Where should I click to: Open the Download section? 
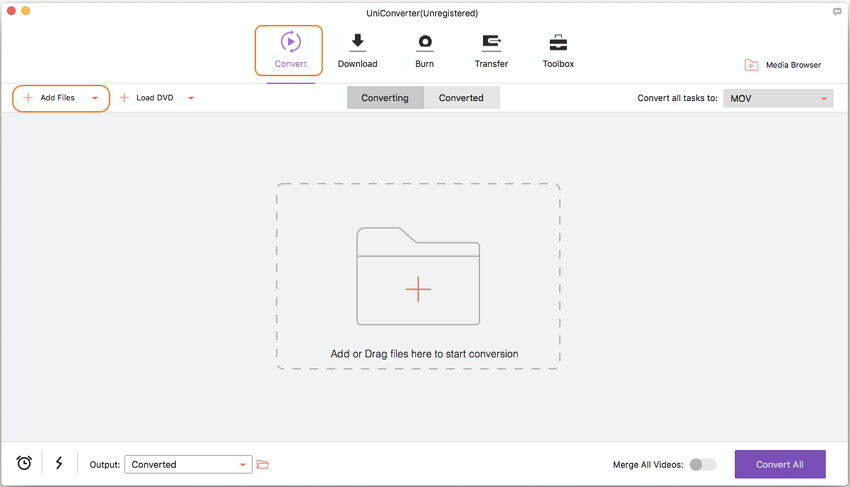(357, 50)
